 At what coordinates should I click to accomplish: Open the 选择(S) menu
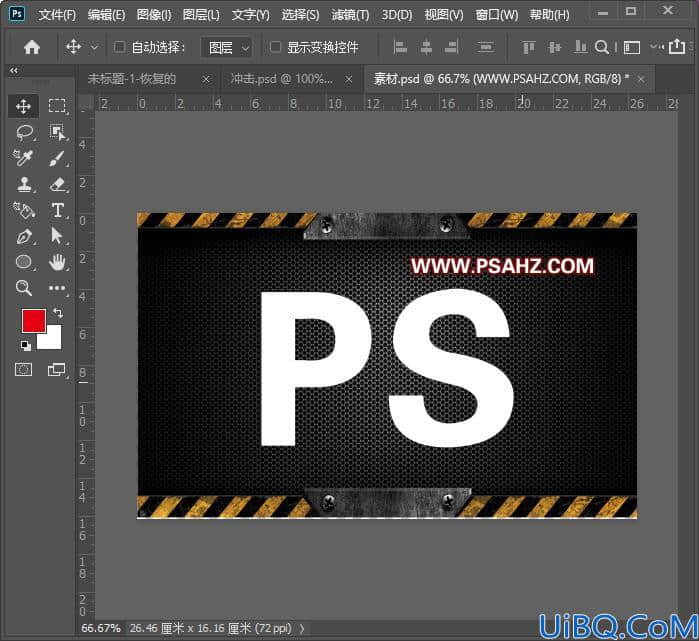pos(300,15)
